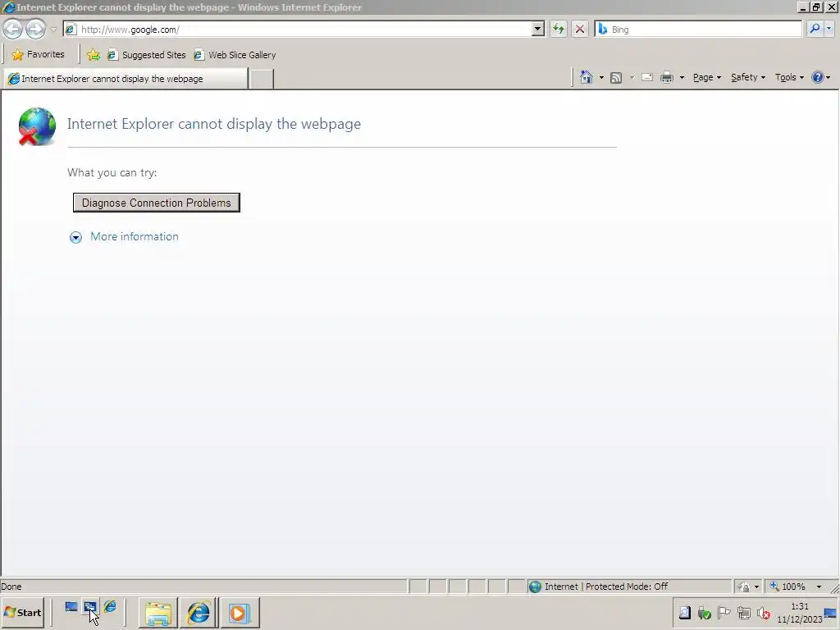Viewport: 840px width, 630px height.
Task: Open the Favorites center button
Action: click(38, 54)
